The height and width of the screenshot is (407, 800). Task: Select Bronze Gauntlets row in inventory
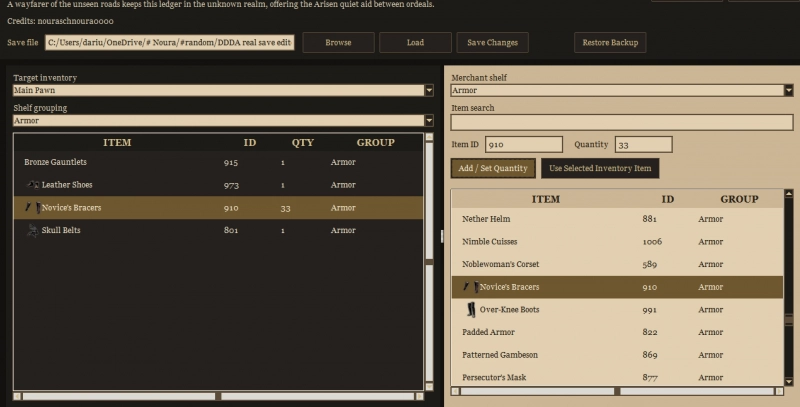(218, 162)
